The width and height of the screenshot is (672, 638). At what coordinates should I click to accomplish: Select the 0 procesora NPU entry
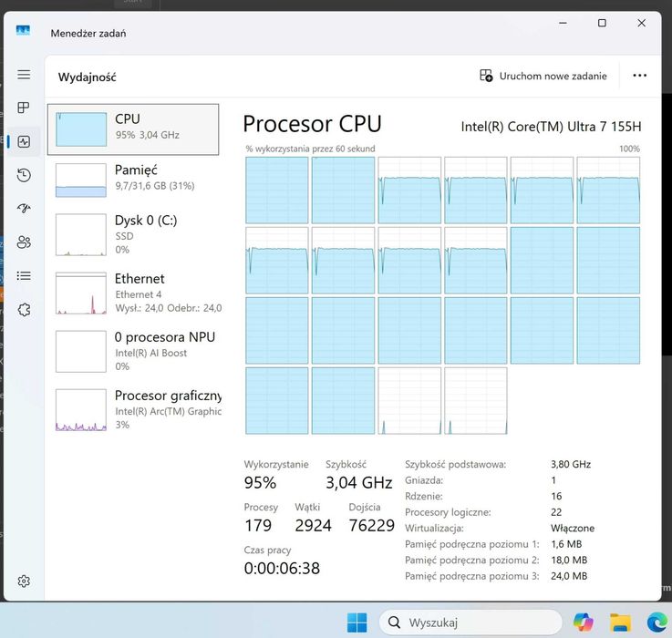click(x=133, y=351)
